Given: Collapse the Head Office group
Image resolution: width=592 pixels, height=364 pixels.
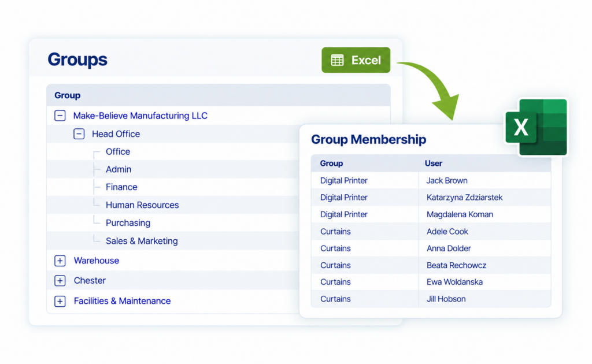Looking at the screenshot, I should [79, 134].
